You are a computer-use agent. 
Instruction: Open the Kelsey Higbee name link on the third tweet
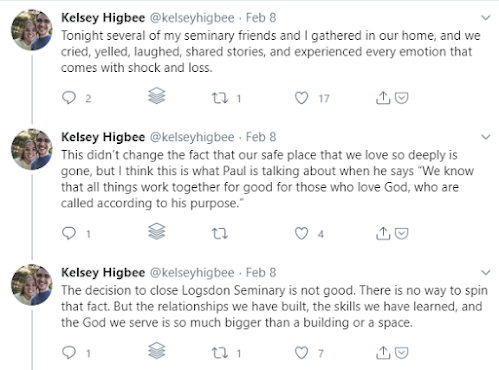[103, 273]
